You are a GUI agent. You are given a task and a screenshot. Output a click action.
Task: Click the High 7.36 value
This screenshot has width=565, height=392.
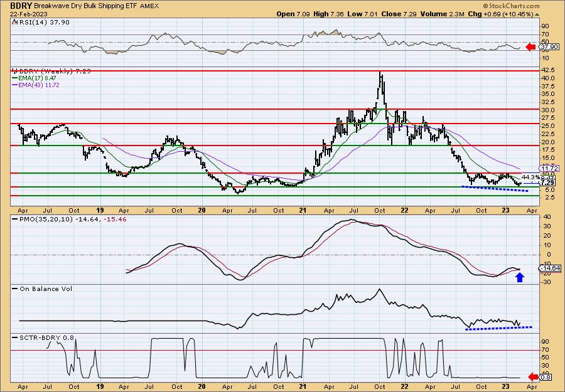click(x=328, y=14)
